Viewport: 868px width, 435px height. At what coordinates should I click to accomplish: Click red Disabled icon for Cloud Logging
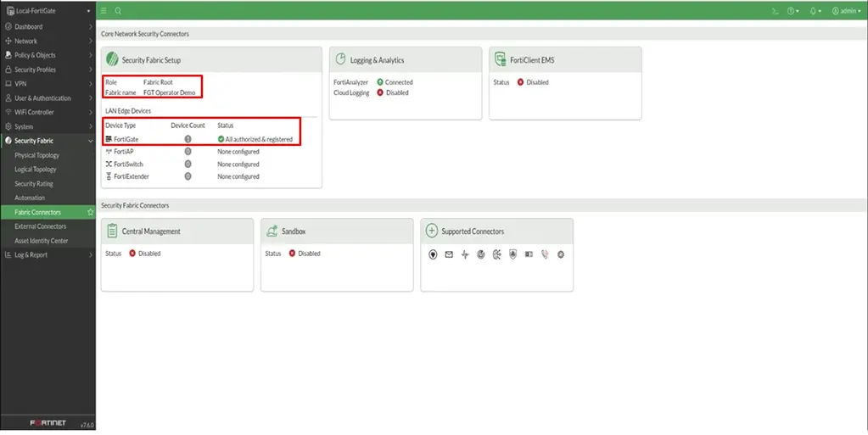pyautogui.click(x=380, y=92)
